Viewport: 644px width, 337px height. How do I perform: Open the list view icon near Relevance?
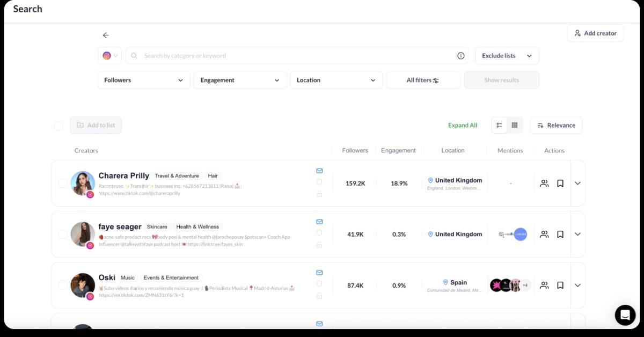(x=499, y=125)
